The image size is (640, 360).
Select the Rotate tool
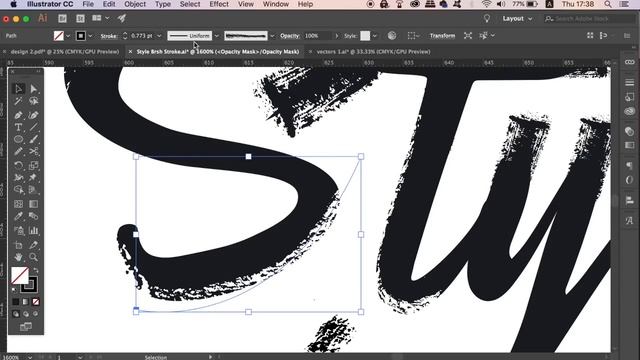click(x=18, y=165)
